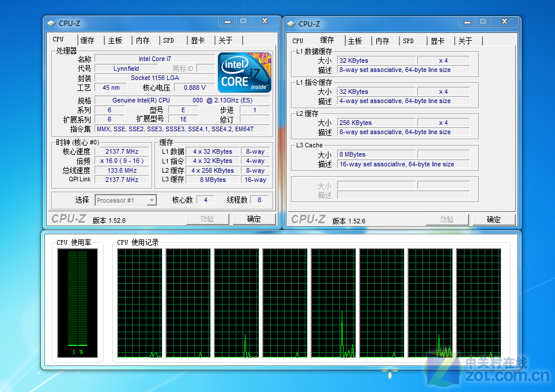Image resolution: width=555 pixels, height=392 pixels.
Task: Click 确定 button in right CPU-Z window
Action: 494,219
